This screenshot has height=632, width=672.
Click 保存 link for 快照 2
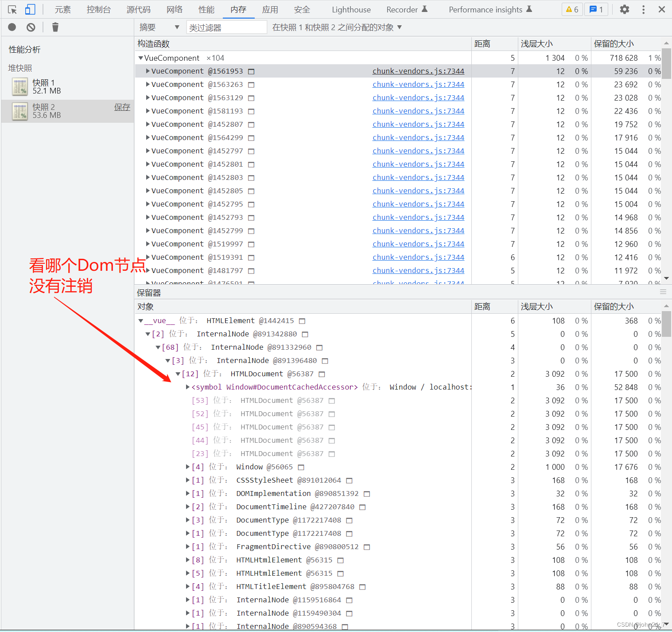122,107
